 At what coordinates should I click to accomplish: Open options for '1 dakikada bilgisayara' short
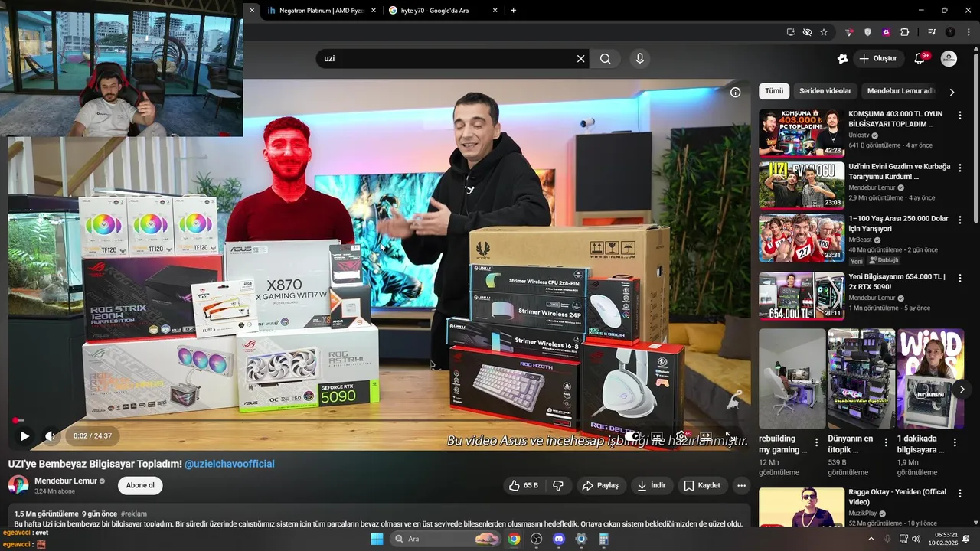[955, 442]
